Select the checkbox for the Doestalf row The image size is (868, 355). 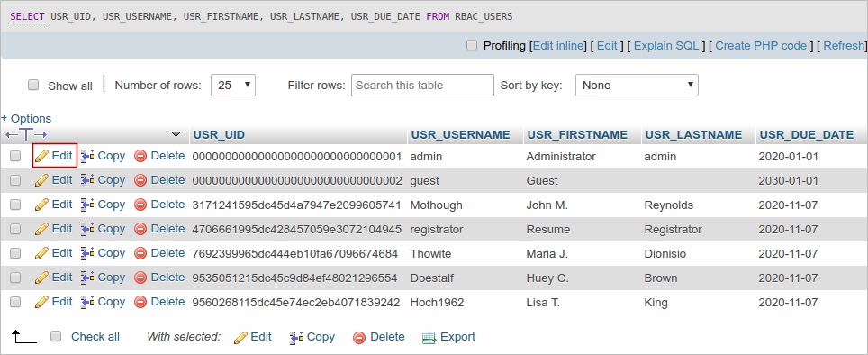click(15, 278)
